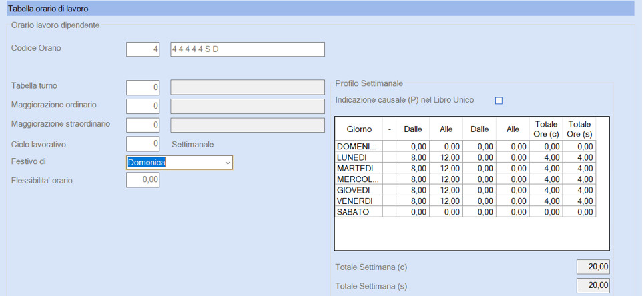Click MARTEDI first Dalle cell 8,00

click(413, 168)
